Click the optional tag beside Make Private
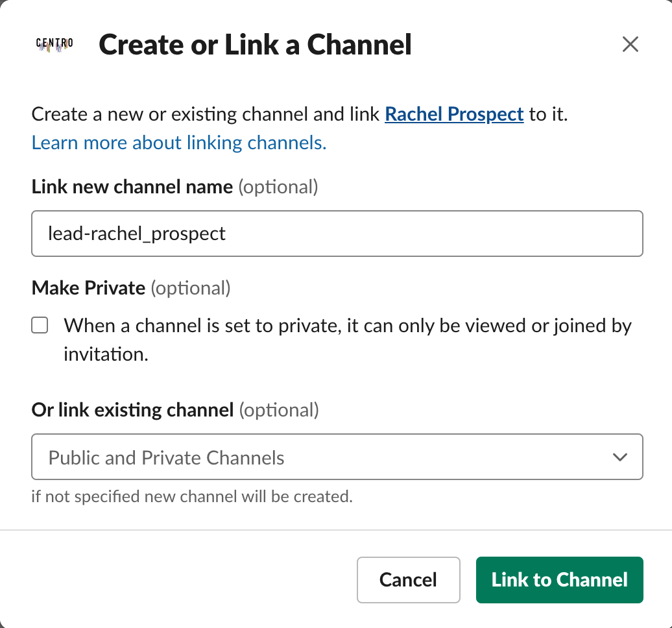The image size is (672, 628). [191, 288]
